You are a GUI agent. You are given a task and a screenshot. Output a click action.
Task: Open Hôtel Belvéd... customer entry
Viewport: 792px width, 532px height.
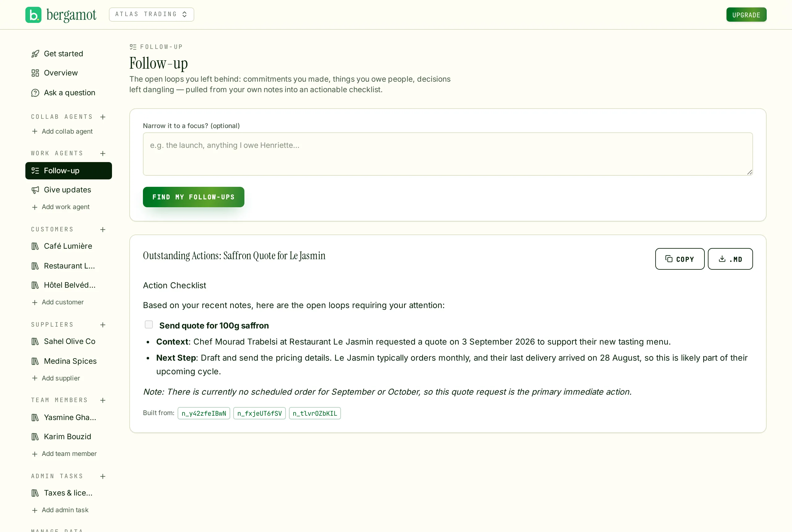pos(69,285)
